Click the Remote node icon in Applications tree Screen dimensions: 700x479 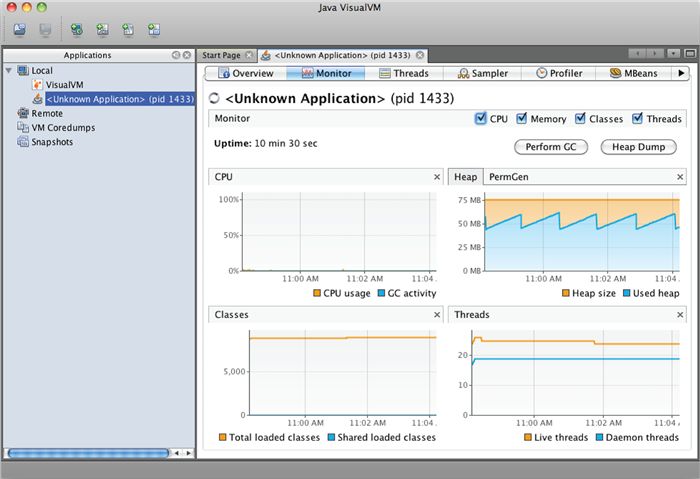[23, 114]
